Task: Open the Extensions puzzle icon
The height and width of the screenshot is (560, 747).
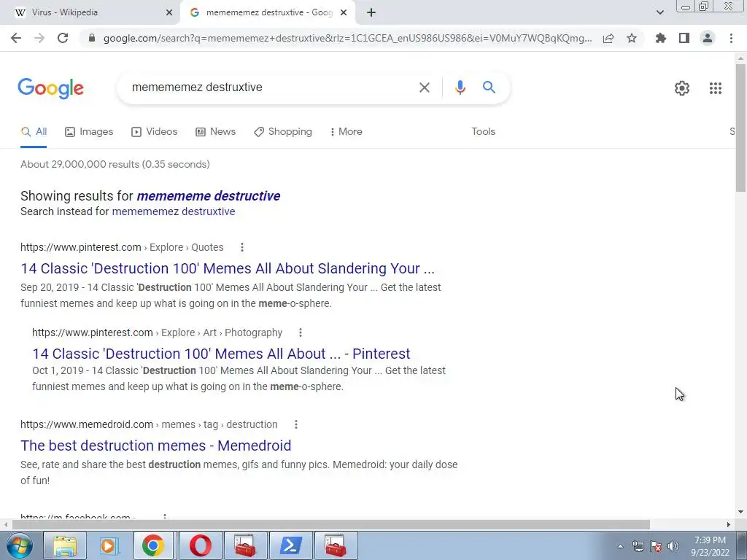Action: (661, 38)
